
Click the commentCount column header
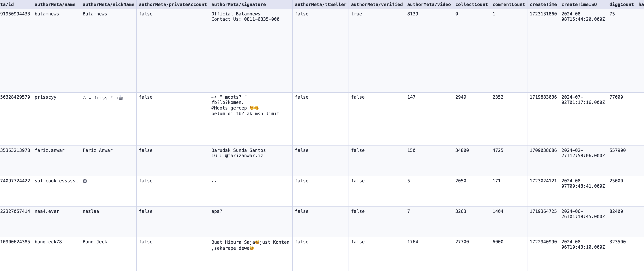tap(508, 5)
